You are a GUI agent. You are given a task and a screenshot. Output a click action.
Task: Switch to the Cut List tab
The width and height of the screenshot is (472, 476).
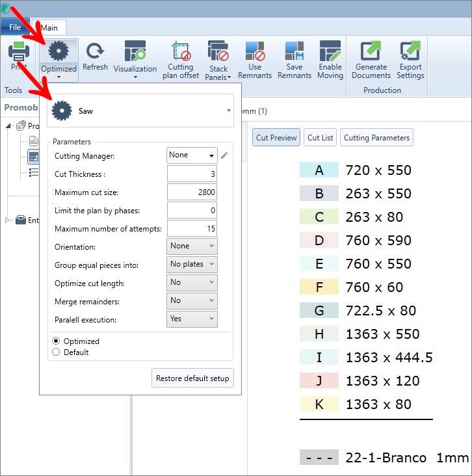click(x=321, y=137)
